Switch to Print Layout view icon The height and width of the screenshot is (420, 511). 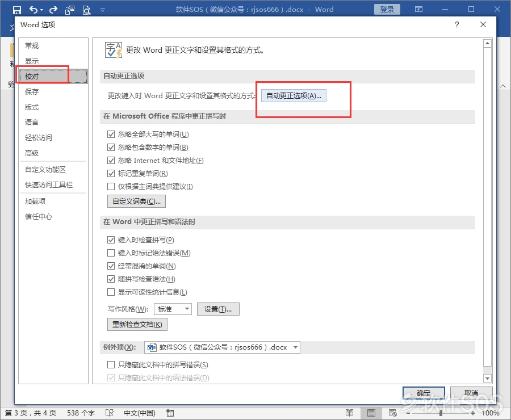click(x=371, y=413)
